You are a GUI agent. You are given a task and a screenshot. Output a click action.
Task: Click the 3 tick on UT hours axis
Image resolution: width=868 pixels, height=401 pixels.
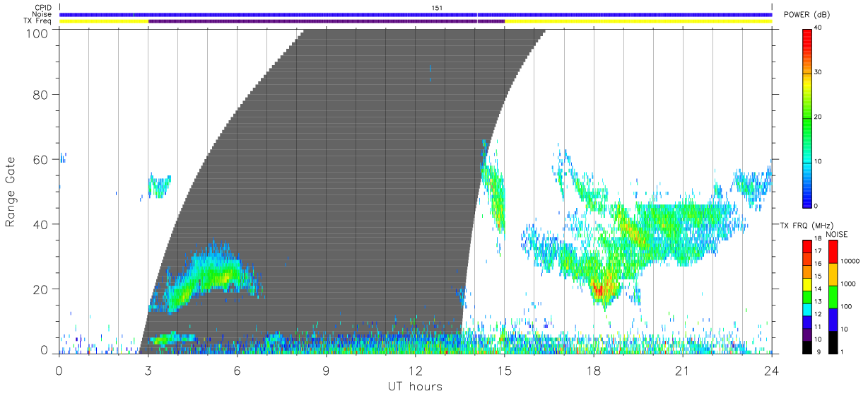[x=148, y=371]
